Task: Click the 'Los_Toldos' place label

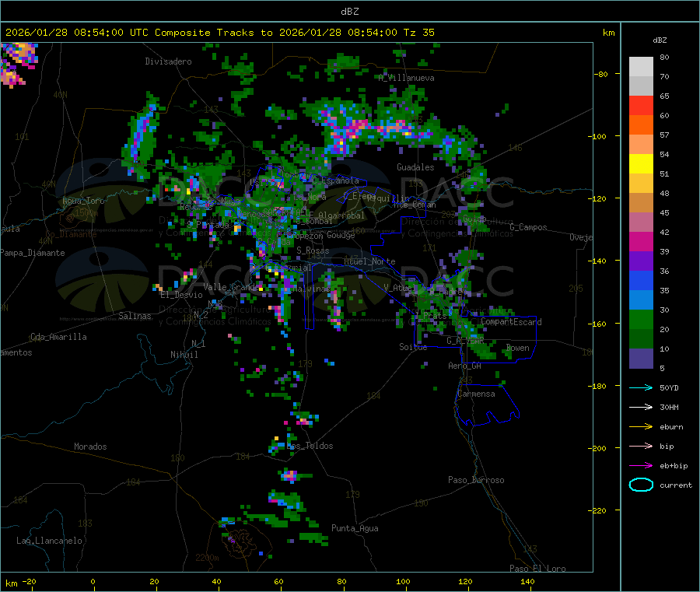Action: (310, 446)
